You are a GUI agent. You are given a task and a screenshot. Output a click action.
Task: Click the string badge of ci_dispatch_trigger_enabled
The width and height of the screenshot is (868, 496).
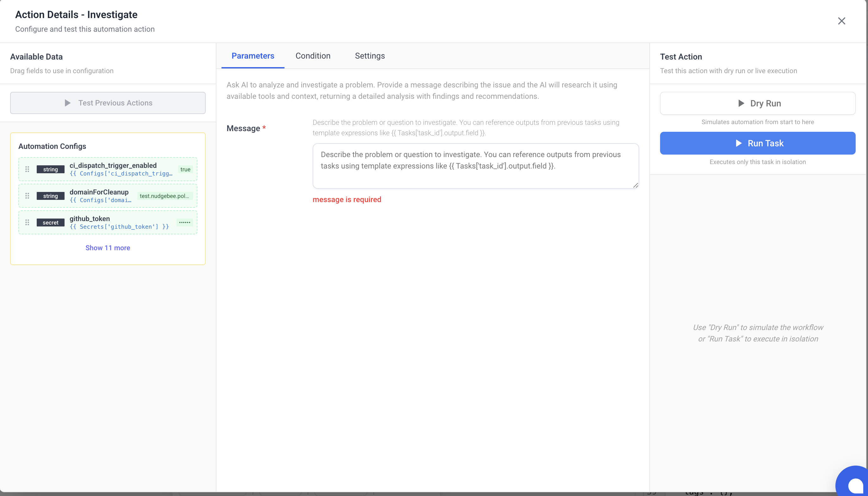50,169
